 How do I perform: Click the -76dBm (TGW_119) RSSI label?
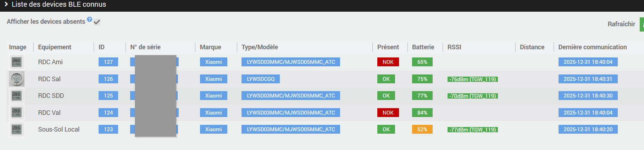472,79
